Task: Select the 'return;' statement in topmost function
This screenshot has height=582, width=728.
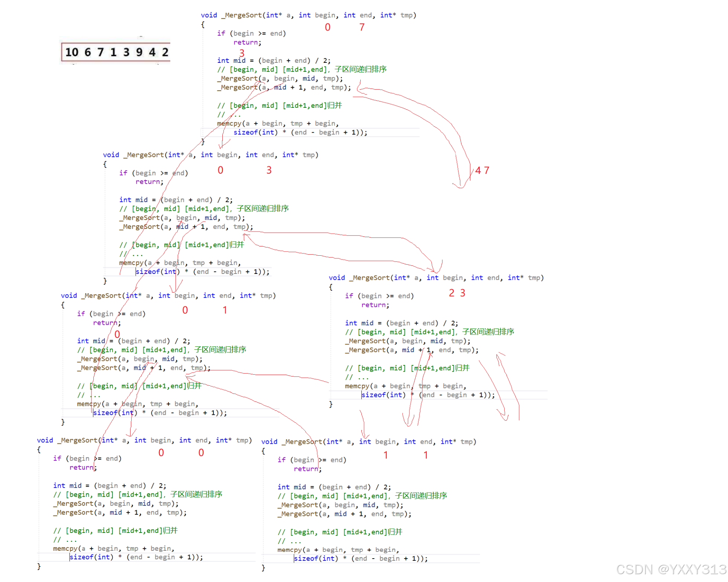Action: [247, 42]
